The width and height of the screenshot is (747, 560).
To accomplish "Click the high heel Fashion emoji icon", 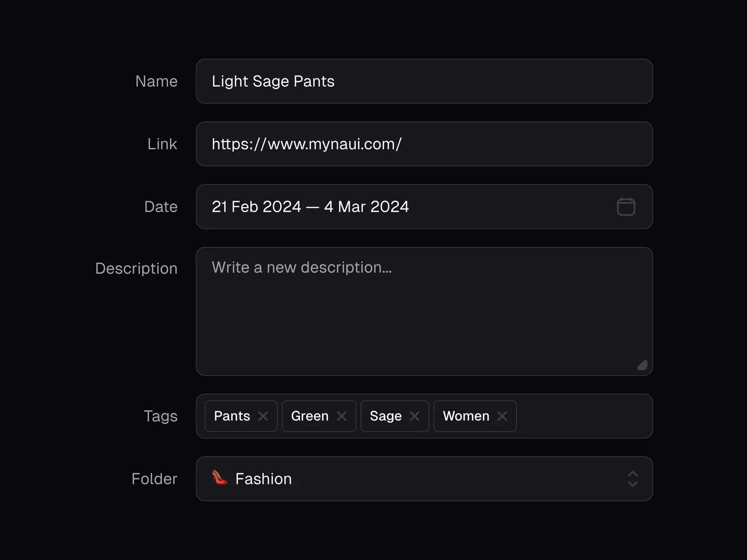I will pos(219,478).
